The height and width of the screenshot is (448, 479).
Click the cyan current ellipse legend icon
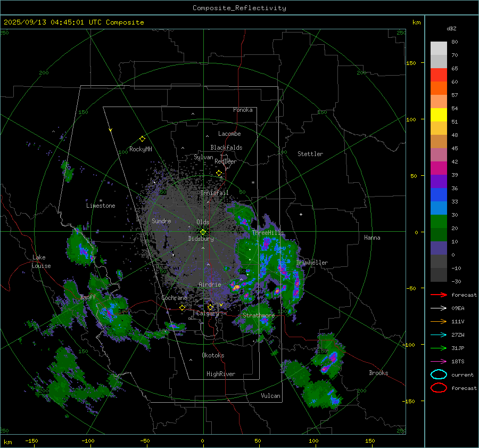click(x=439, y=374)
